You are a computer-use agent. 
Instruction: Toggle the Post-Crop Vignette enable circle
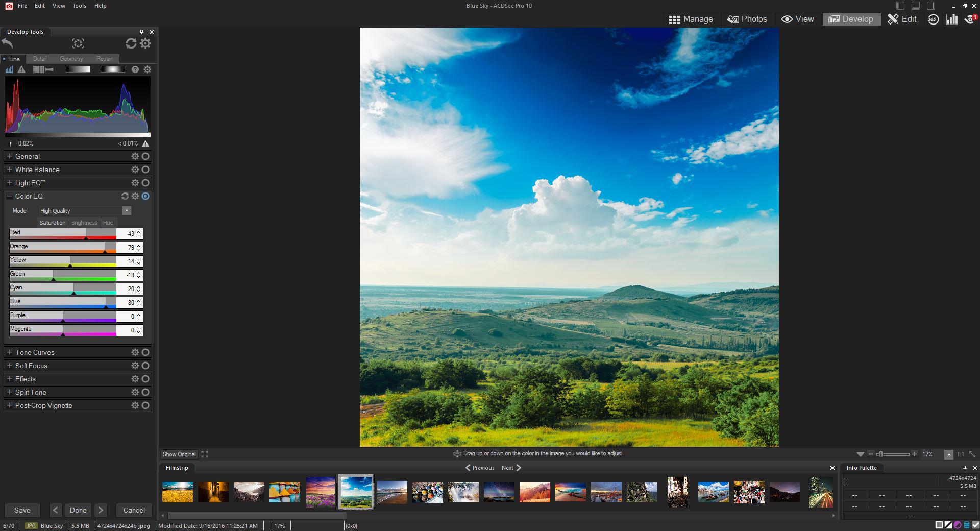click(x=145, y=405)
